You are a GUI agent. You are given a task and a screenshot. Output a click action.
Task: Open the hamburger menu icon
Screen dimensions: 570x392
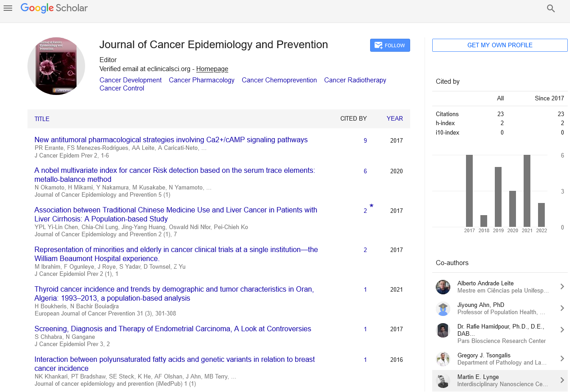point(8,8)
